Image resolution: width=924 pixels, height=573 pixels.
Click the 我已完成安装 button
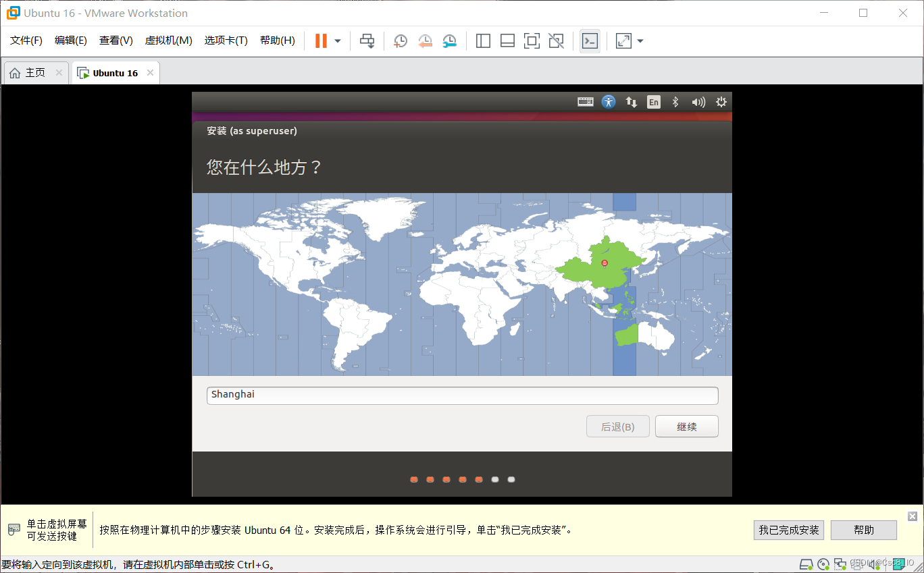pos(789,530)
